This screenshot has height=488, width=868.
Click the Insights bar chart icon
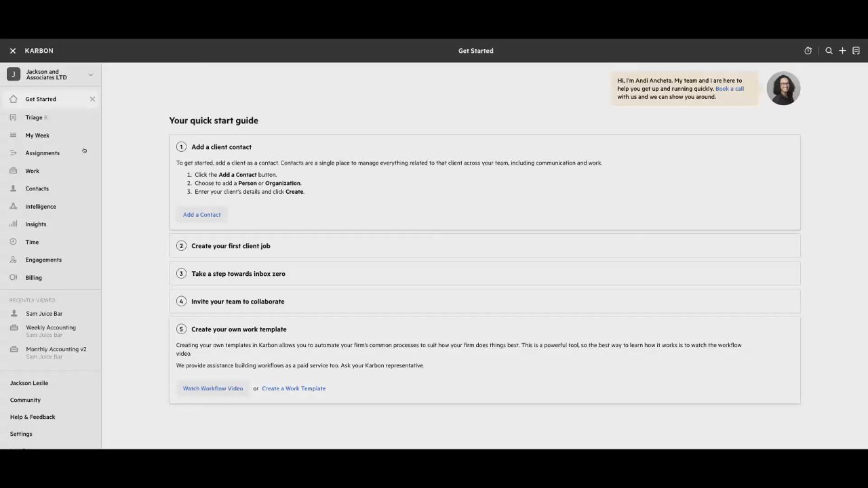(x=13, y=224)
